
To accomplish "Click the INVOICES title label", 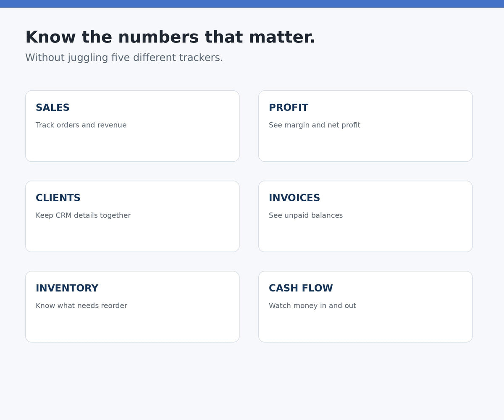I will 294,198.
